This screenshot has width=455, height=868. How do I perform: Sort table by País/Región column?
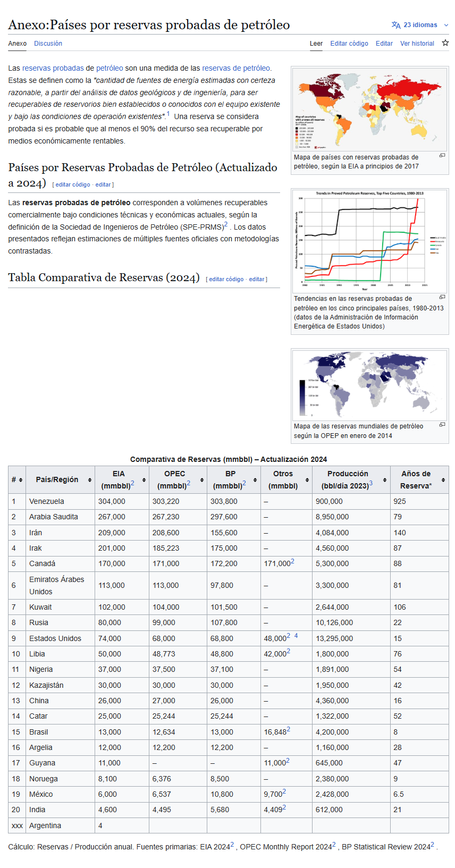tap(89, 480)
